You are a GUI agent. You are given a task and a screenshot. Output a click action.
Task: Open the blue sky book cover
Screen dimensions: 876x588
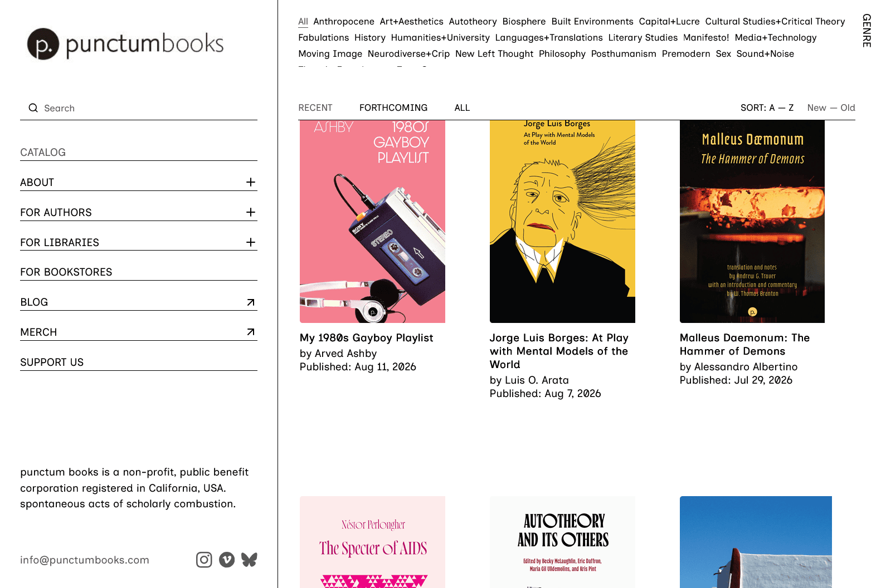click(x=756, y=542)
